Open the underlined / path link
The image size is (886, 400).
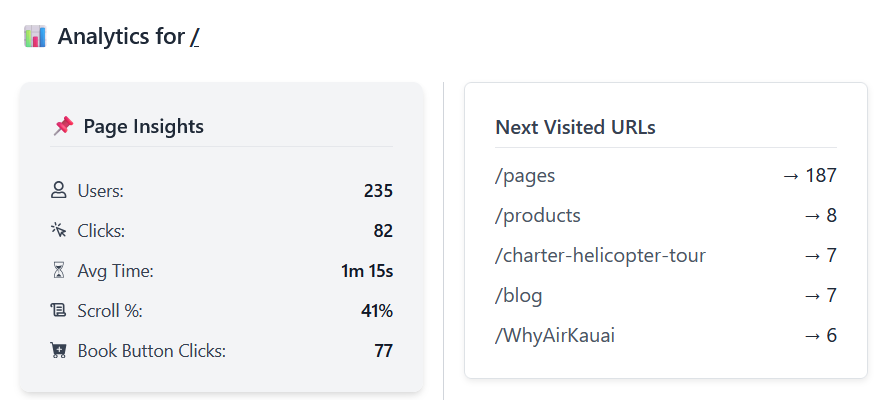click(x=194, y=37)
